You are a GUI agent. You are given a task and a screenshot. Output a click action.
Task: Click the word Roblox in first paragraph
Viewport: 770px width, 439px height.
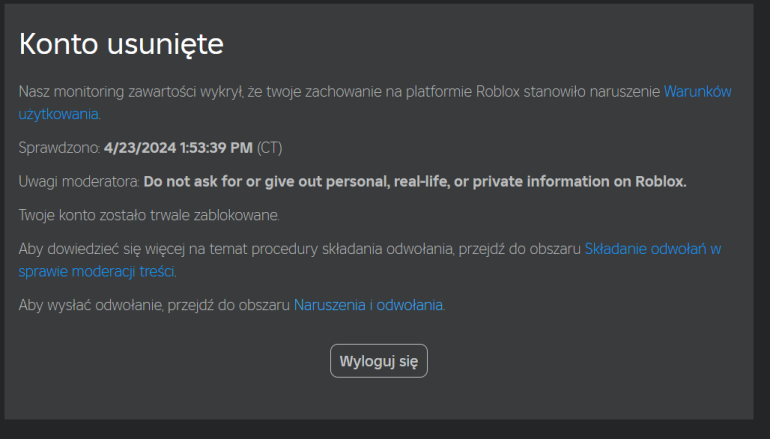click(498, 92)
